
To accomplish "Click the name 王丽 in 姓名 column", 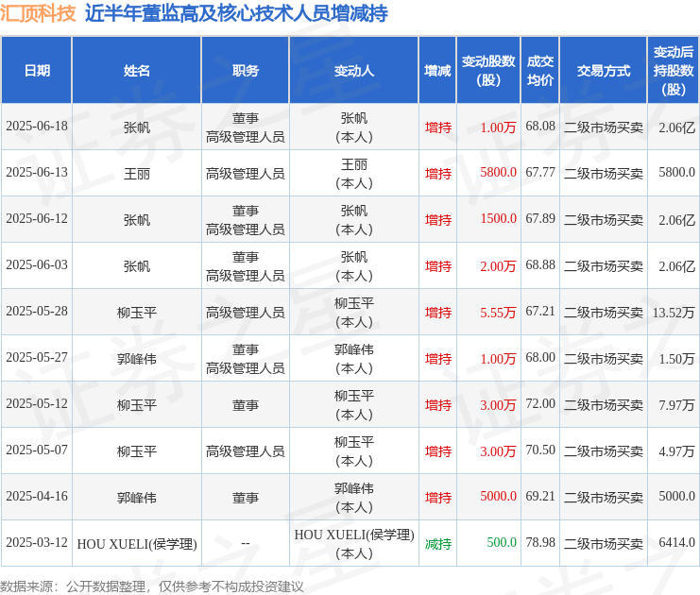I will point(137,174).
